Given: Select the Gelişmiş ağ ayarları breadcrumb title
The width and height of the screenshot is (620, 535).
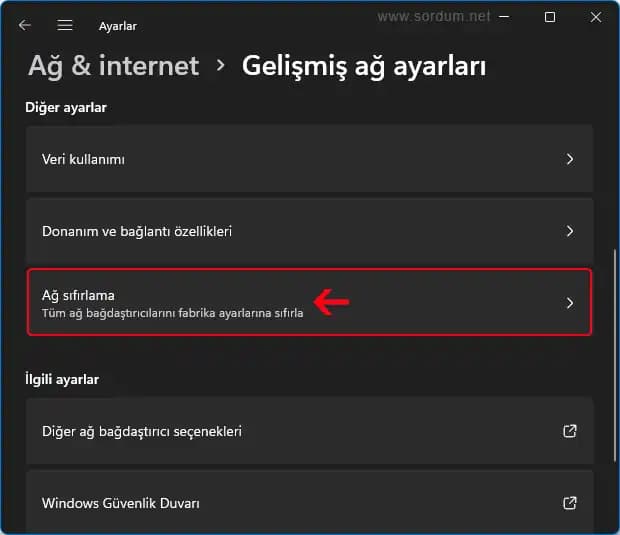Looking at the screenshot, I should coord(364,66).
